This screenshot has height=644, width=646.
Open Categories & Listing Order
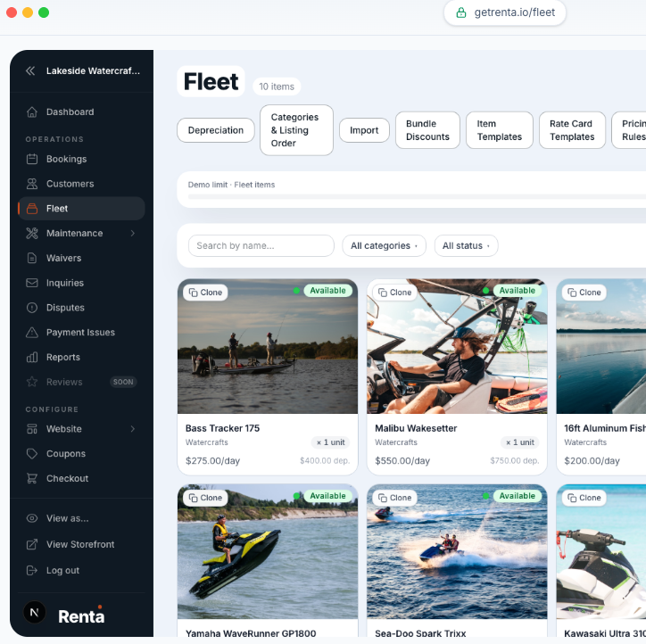coord(296,130)
